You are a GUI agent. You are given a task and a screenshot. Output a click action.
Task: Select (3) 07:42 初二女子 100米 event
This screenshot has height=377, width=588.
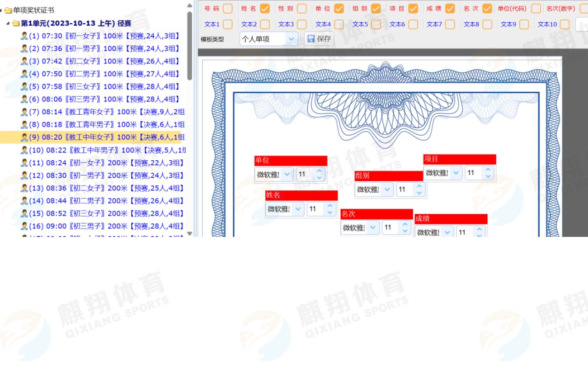104,61
